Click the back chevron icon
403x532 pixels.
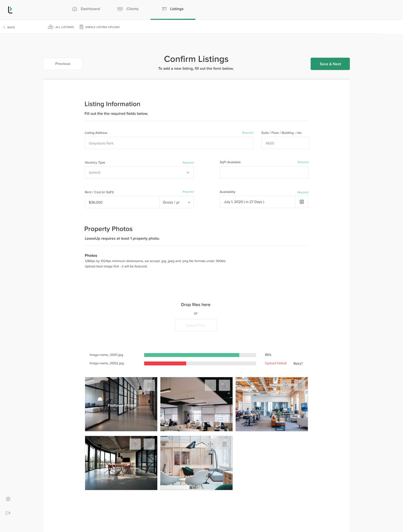coord(4,27)
